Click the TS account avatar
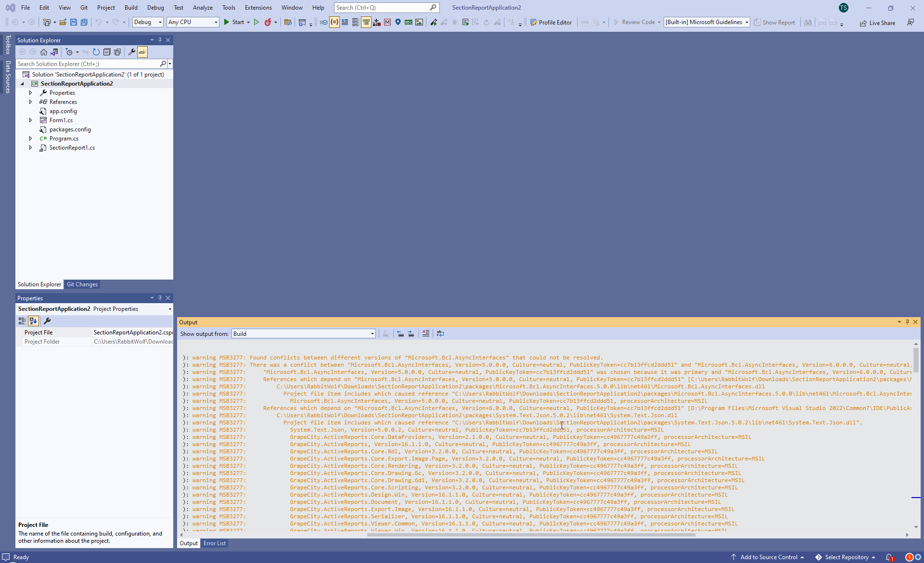The width and height of the screenshot is (924, 563). click(x=843, y=8)
